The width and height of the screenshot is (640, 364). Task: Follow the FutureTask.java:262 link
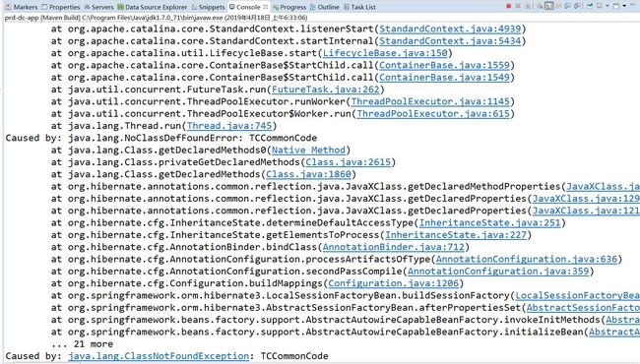pos(325,90)
